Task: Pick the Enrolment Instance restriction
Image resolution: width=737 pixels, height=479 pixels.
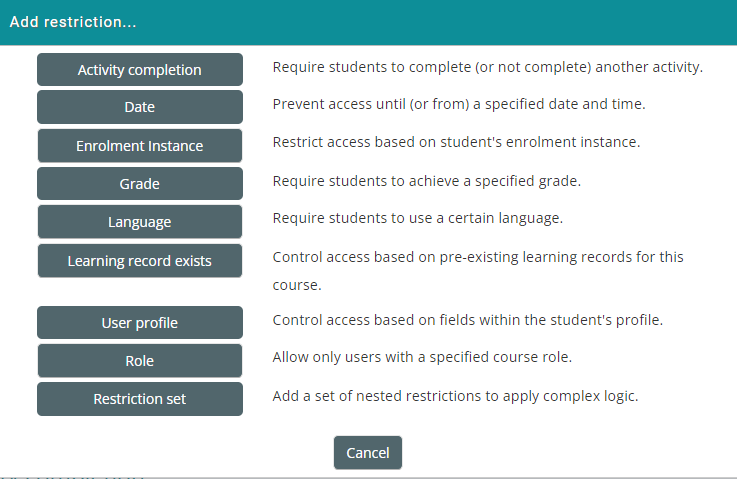Action: 140,146
